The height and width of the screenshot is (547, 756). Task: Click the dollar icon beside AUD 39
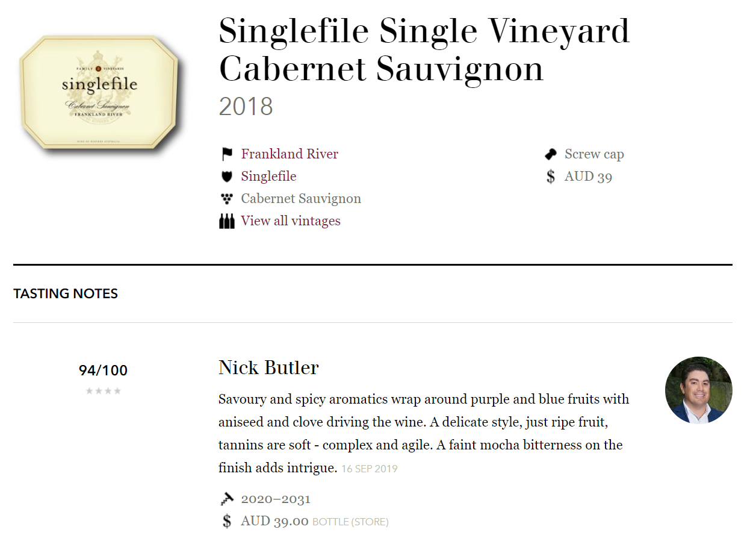(x=550, y=177)
